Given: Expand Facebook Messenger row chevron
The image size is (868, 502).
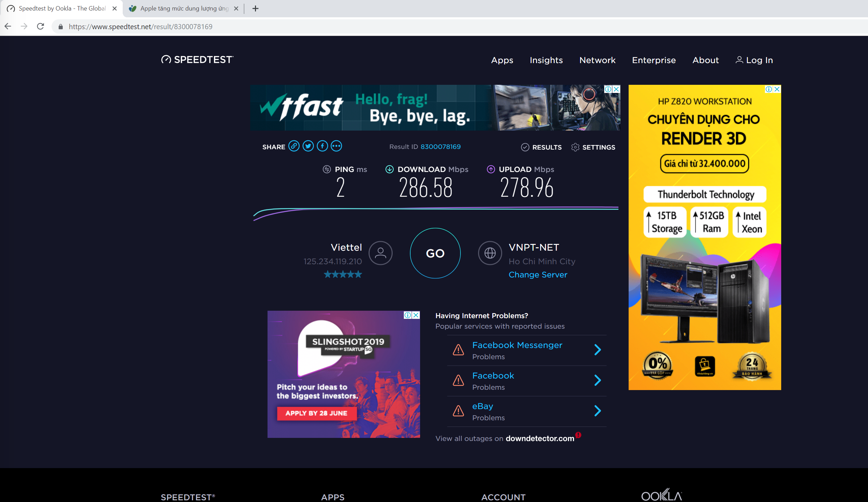Looking at the screenshot, I should (x=598, y=350).
